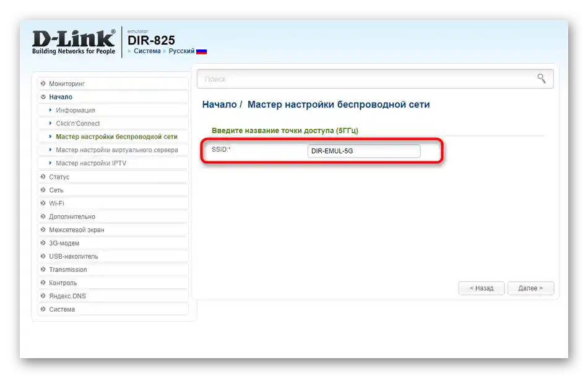Collapse the Начало section arrow
Screen dimensions: 588x378
pos(43,97)
